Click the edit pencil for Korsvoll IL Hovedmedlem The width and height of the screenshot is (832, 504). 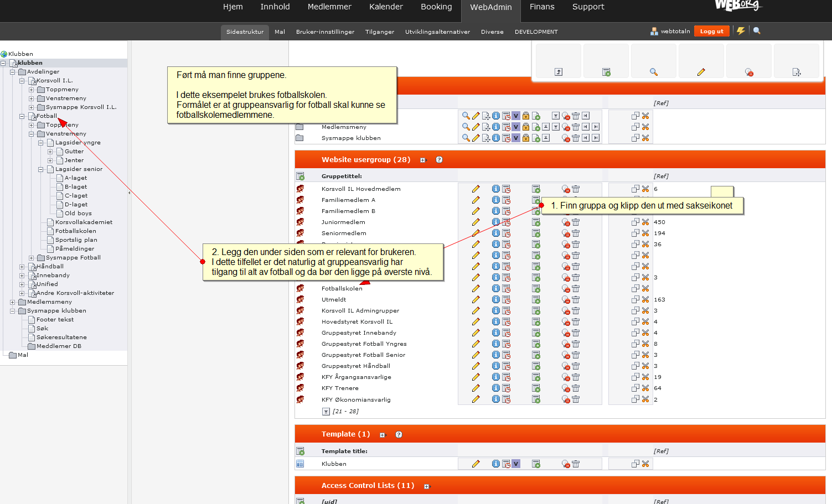pos(476,189)
